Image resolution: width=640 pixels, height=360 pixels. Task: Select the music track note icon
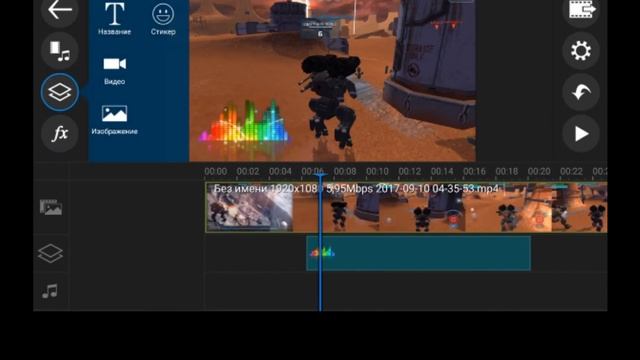(x=50, y=291)
